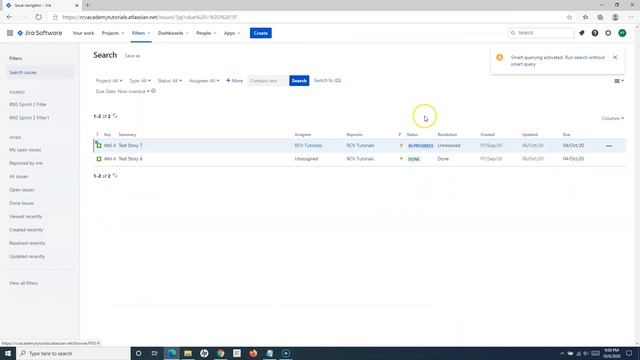Image resolution: width=640 pixels, height=360 pixels.
Task: Go to Your work
Action: click(83, 33)
